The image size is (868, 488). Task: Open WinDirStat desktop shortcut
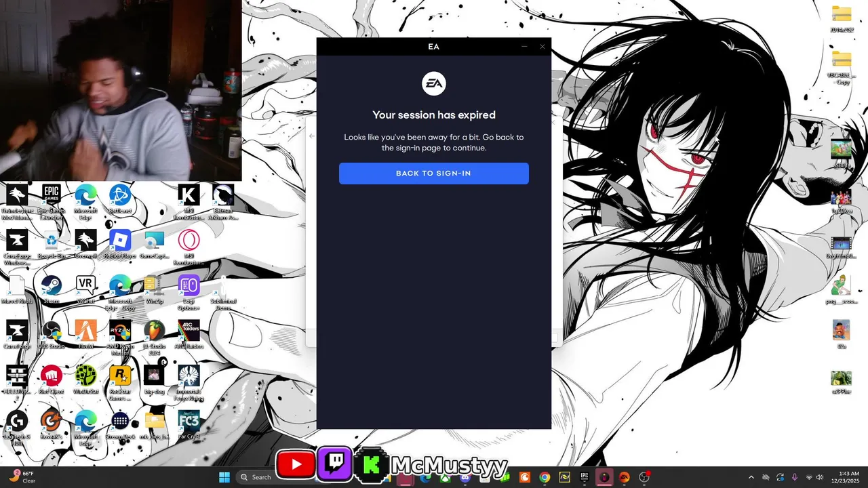point(85,380)
